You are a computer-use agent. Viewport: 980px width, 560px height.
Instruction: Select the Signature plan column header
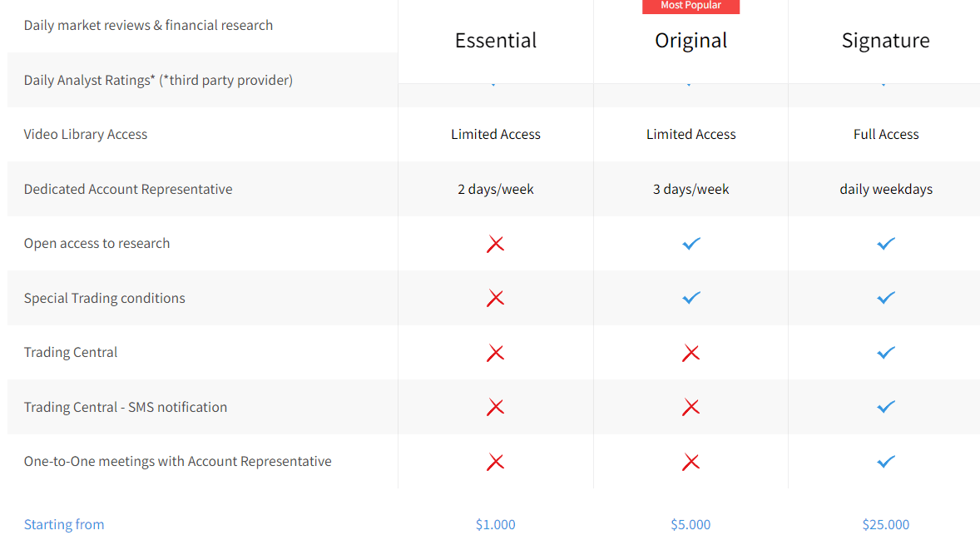(886, 42)
